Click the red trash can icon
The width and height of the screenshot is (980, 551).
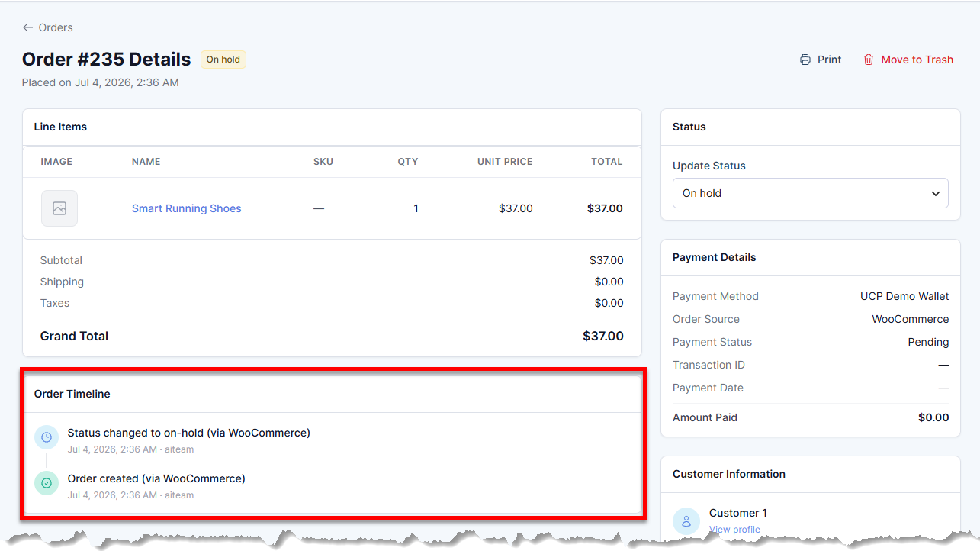coord(869,60)
